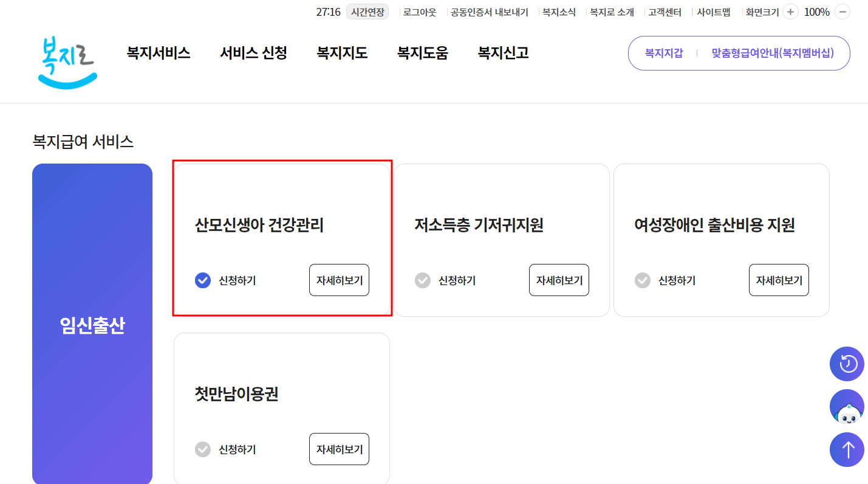Log out via the 로그아웃 link
Screen dimensions: 868x484
click(419, 12)
